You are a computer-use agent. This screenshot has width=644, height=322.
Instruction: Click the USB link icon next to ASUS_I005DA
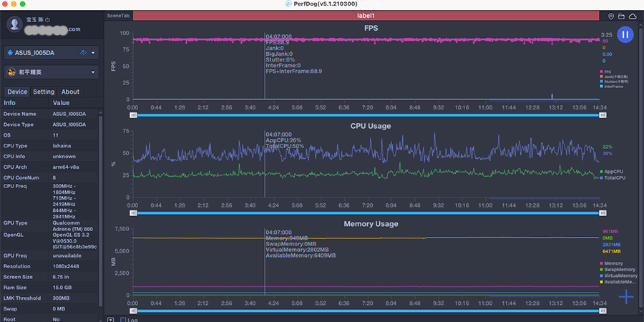(84, 52)
